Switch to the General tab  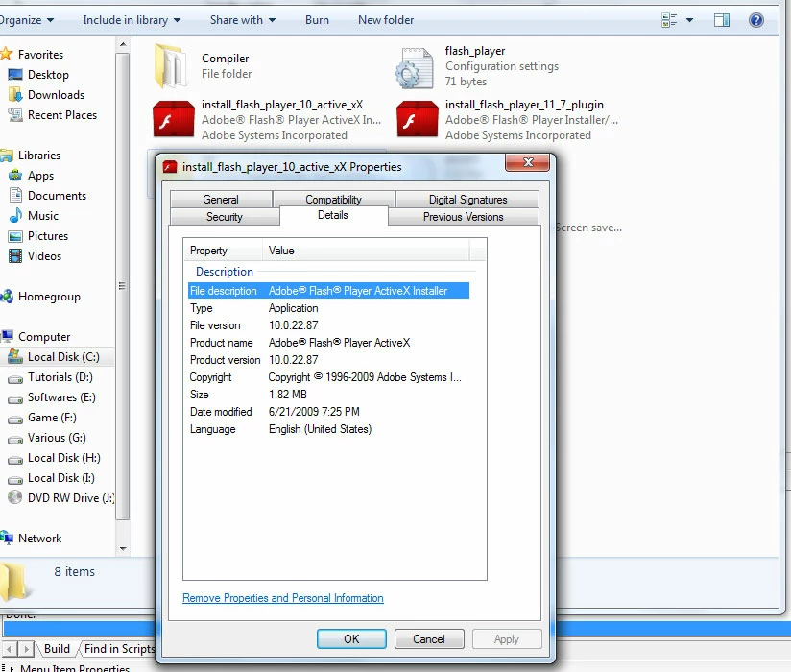221,200
